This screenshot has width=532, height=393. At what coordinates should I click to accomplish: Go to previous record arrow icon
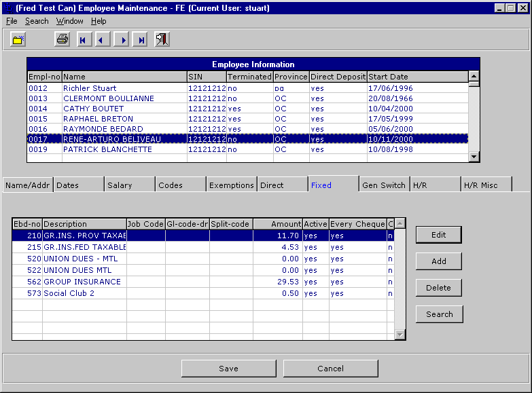(x=102, y=39)
